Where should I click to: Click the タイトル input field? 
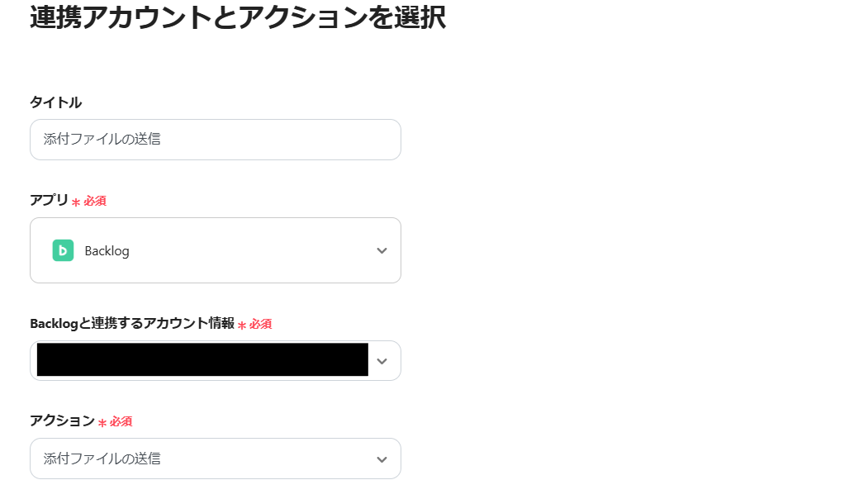click(215, 140)
